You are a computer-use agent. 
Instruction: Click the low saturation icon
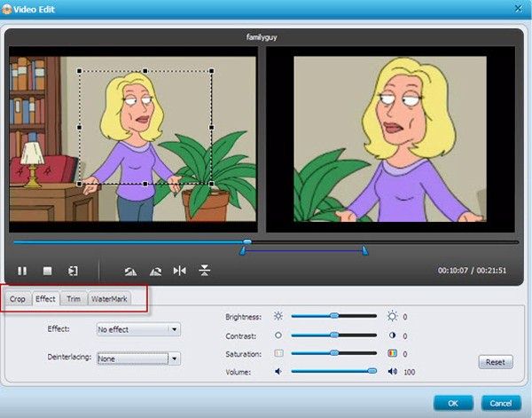coord(278,353)
